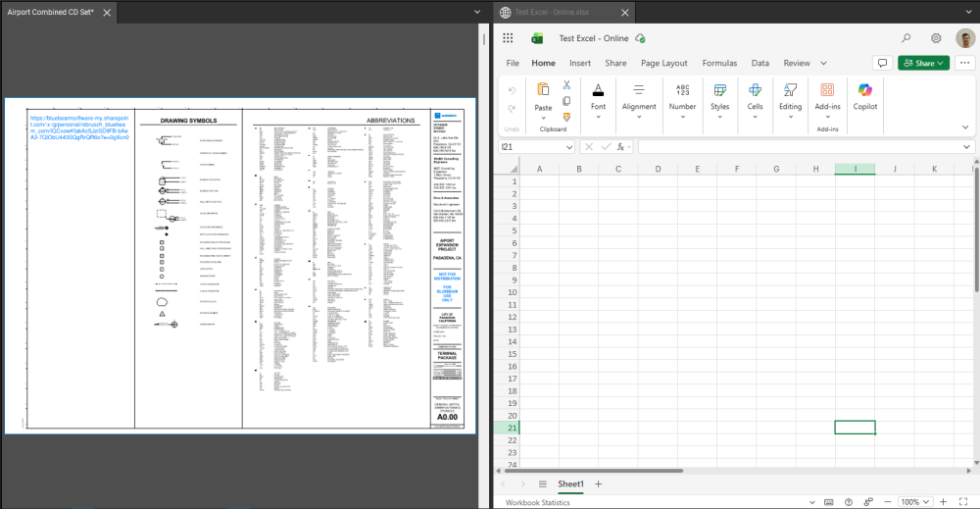
Task: Open the right pane tab list chevron
Action: coord(969,12)
